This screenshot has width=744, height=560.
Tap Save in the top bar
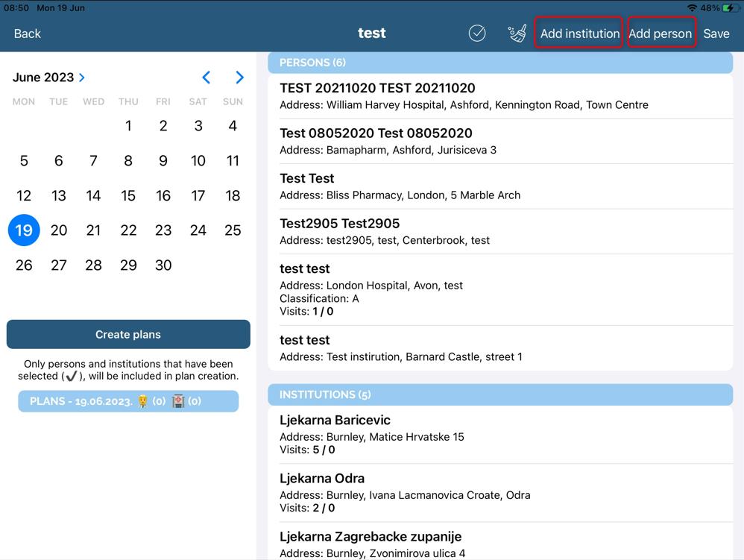coord(716,34)
